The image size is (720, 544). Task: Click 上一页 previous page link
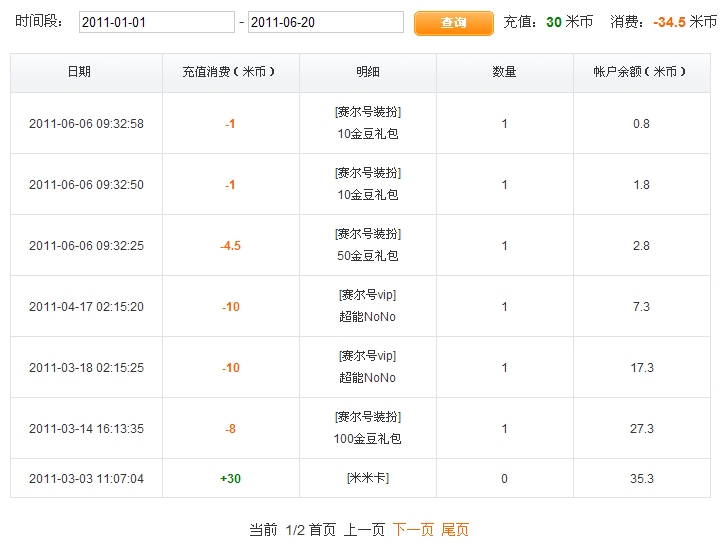[x=364, y=530]
